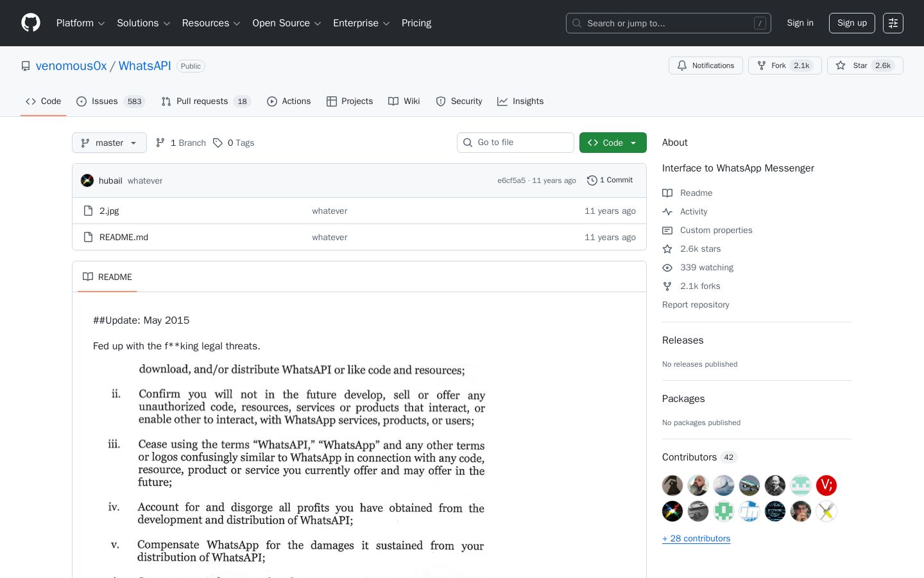Open the Enterprise dropdown menu

pos(361,23)
